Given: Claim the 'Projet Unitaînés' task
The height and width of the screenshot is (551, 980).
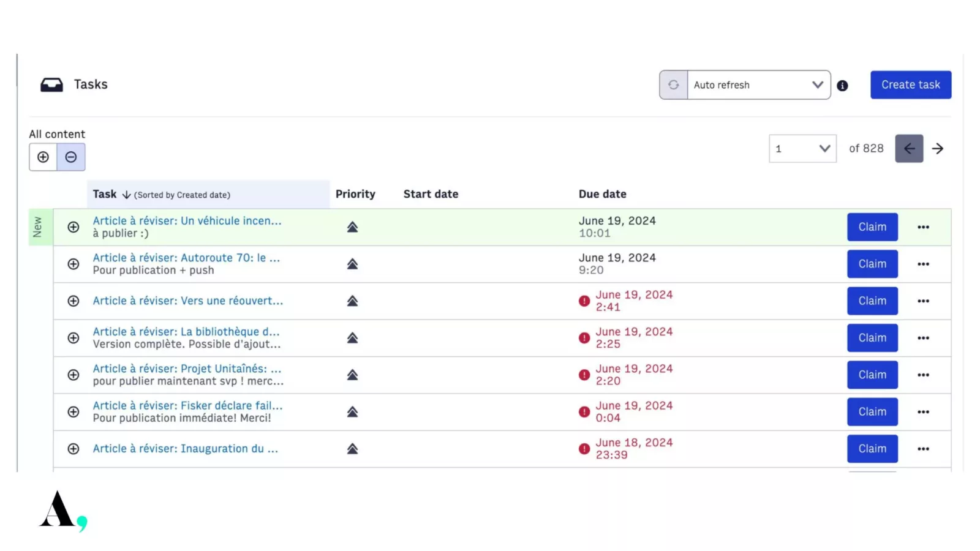Looking at the screenshot, I should [x=872, y=375].
